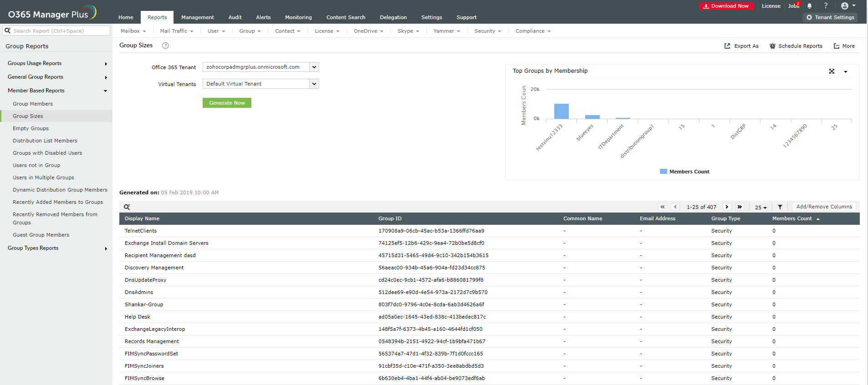Sort table by Members Count column

click(x=792, y=218)
